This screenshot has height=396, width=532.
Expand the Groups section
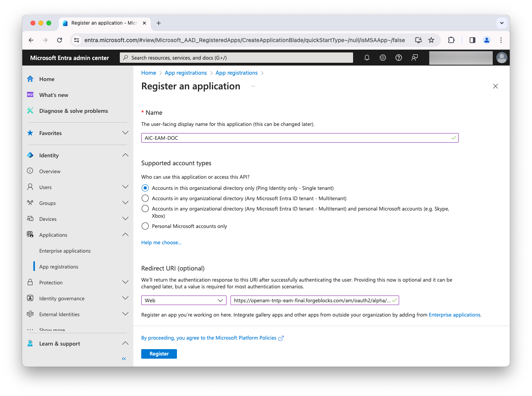pyautogui.click(x=125, y=203)
